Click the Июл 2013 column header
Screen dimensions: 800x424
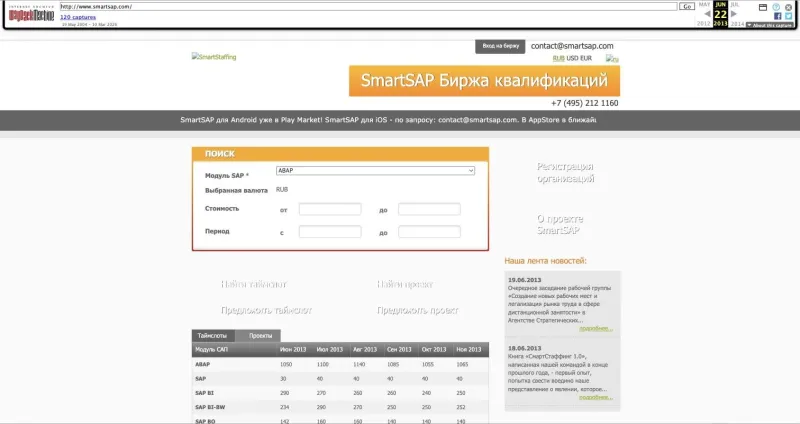(x=330, y=350)
